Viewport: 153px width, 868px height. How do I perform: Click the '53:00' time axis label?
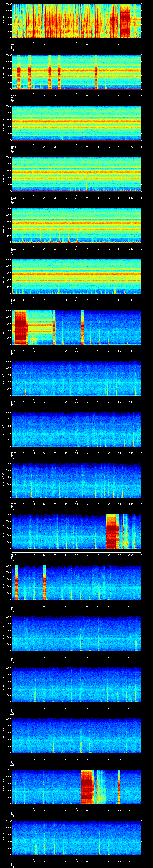[x=130, y=606]
